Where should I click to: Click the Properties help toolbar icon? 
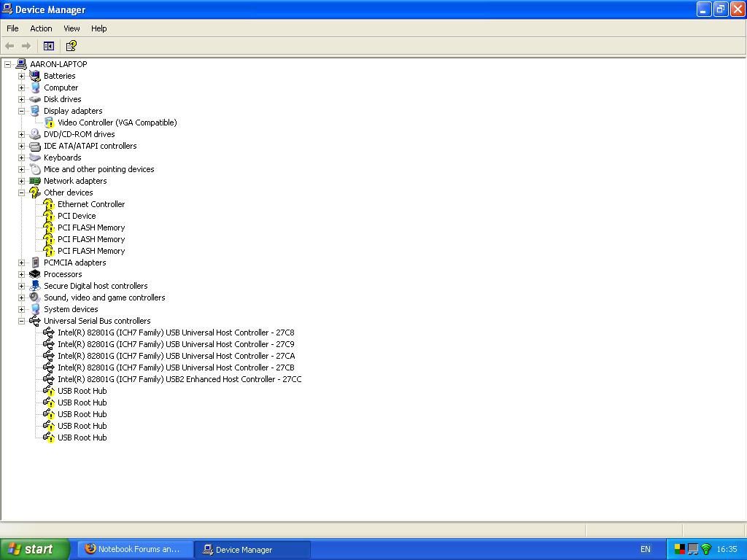71,46
